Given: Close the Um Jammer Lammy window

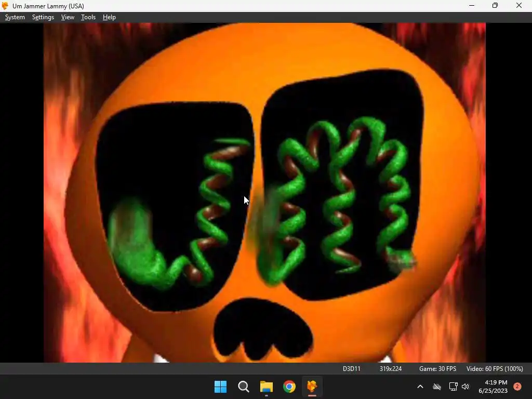Looking at the screenshot, I should 519,6.
